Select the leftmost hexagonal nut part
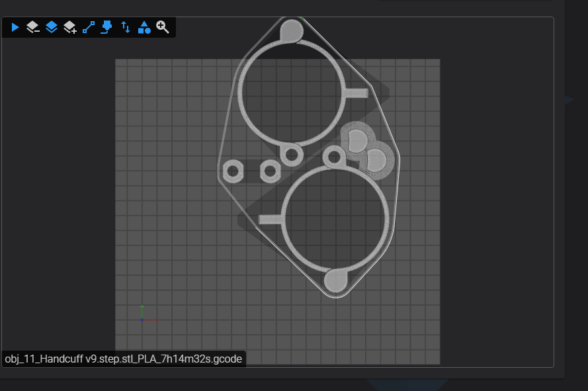The image size is (588, 391). [233, 171]
